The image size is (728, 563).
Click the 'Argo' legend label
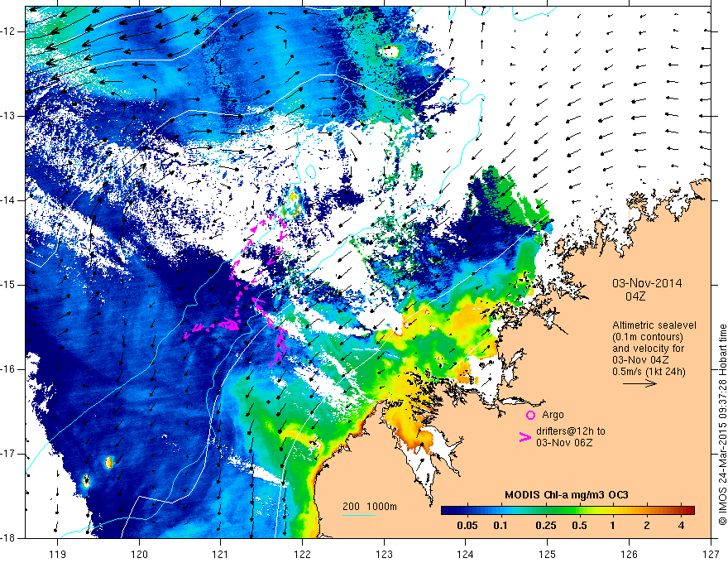coord(553,415)
